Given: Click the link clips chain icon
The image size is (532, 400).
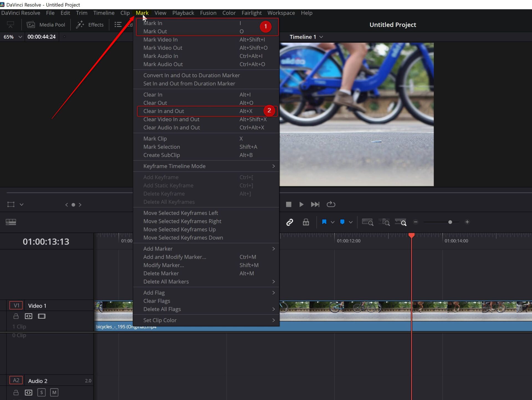Looking at the screenshot, I should click(x=290, y=222).
